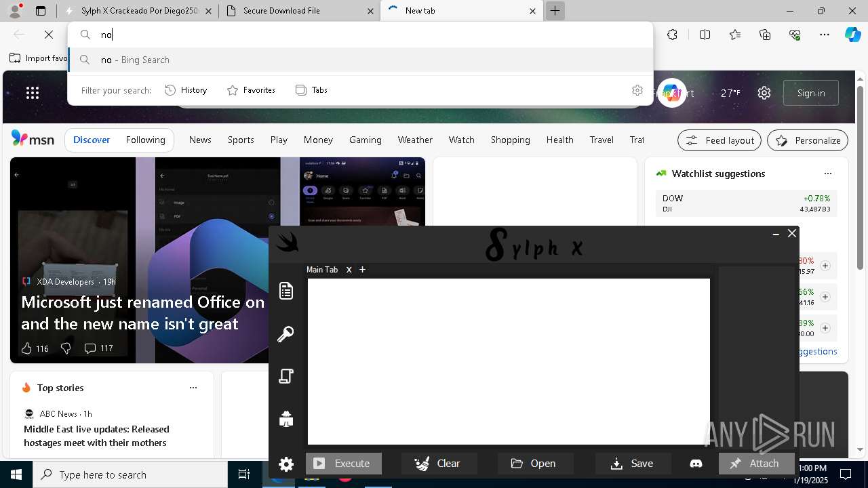Screen dimensions: 868x488
Task: Open the key icon in Sylph X sidebar
Action: (285, 334)
